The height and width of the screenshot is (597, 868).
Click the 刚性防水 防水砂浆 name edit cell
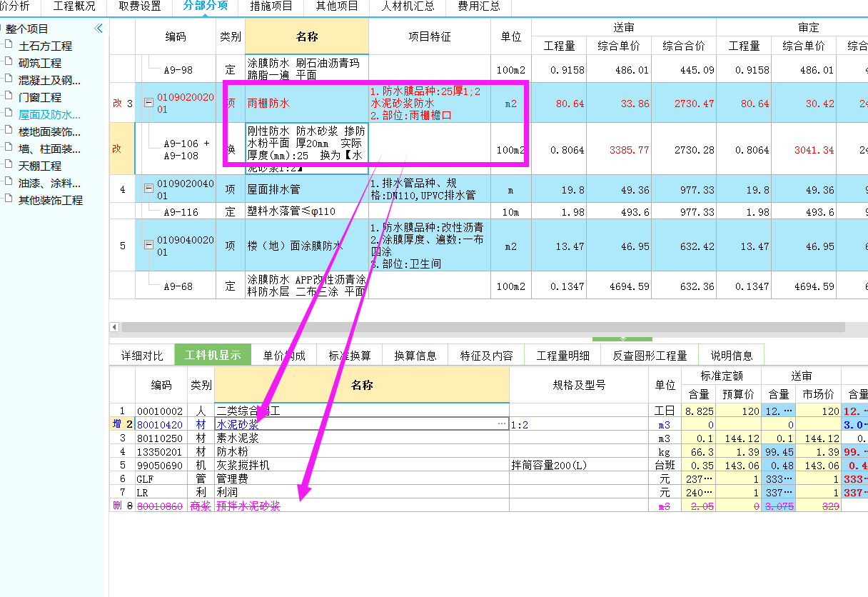click(306, 149)
